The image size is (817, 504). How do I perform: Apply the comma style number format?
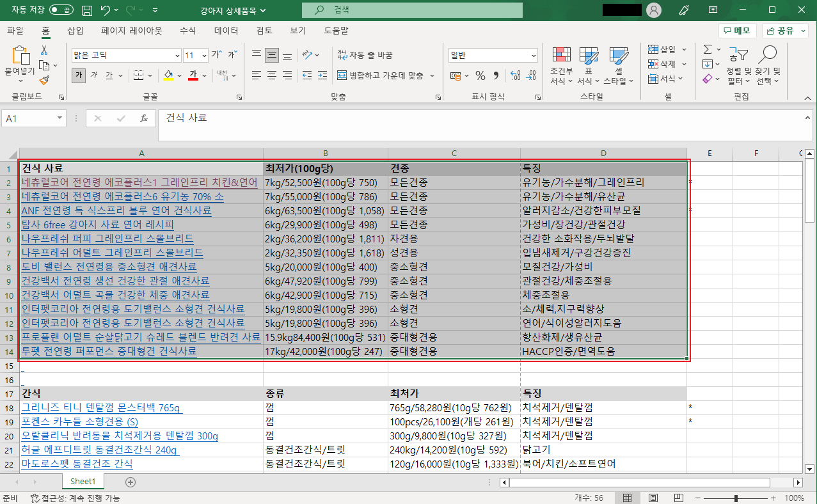click(x=496, y=75)
